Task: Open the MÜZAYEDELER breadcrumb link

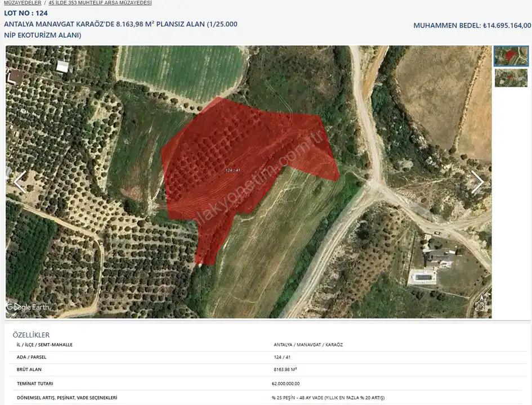Action: pos(23,3)
